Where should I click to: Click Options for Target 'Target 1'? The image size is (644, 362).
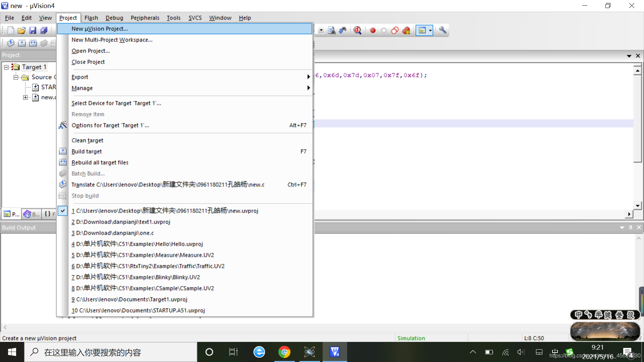coord(110,125)
